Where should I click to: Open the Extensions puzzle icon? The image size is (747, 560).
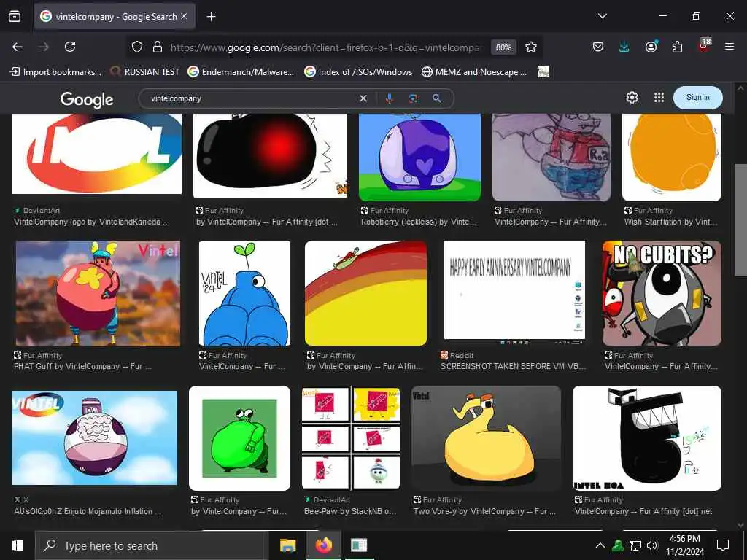pyautogui.click(x=677, y=47)
